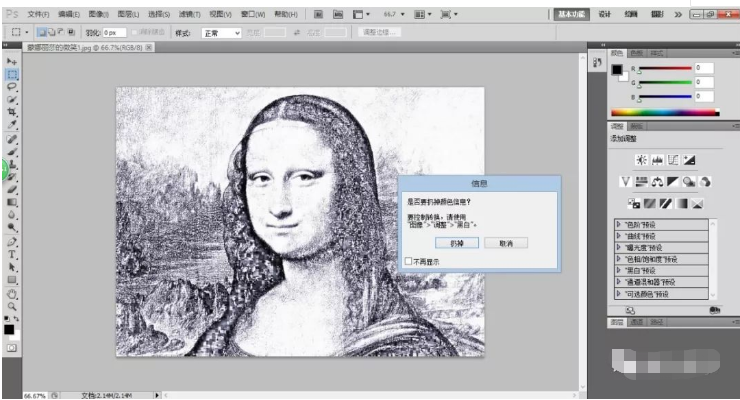Screen dimensions: 740x400
Task: Open the 滤镜(T) menu
Action: tap(189, 15)
